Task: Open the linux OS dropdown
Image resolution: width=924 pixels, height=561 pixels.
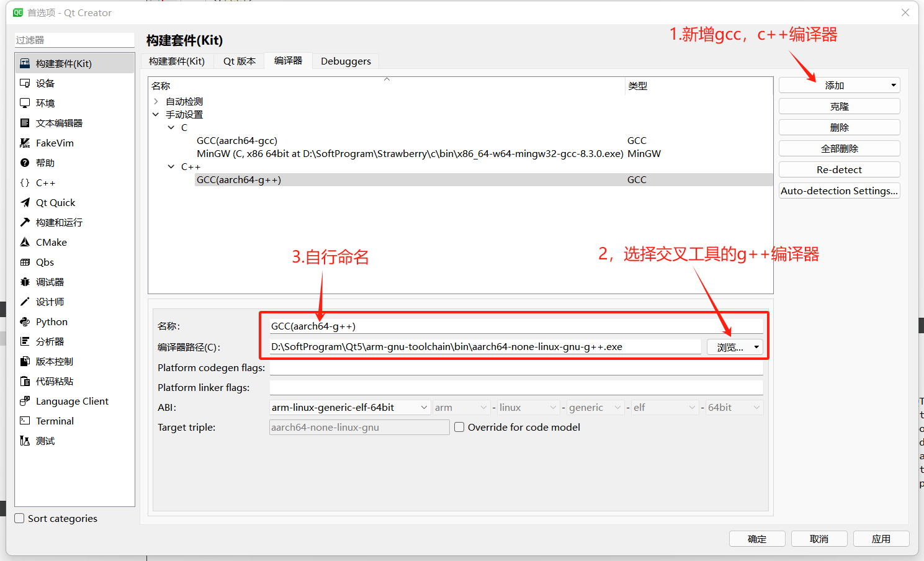Action: [x=528, y=407]
